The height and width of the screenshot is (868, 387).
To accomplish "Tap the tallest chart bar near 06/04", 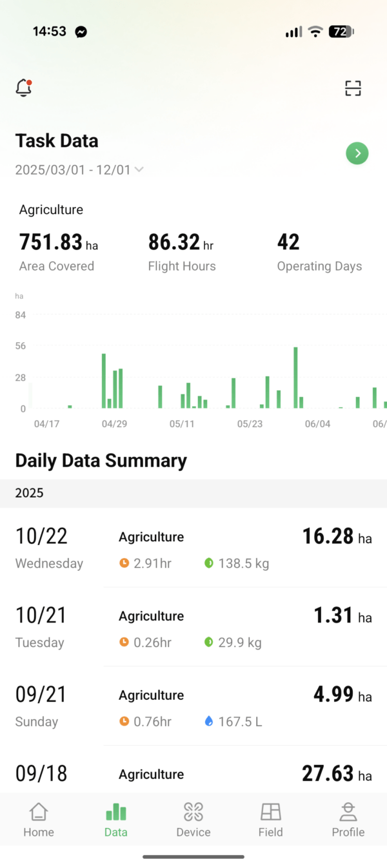I will click(295, 378).
